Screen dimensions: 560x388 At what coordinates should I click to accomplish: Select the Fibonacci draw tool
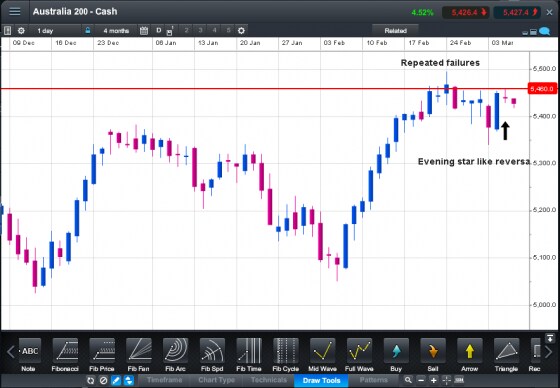[x=65, y=355]
